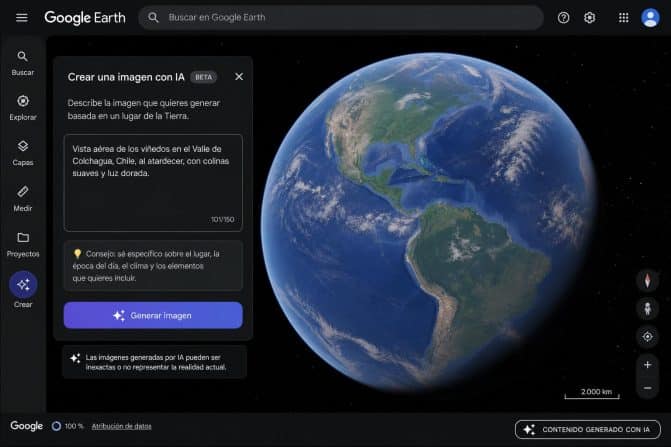The width and height of the screenshot is (671, 447).
Task: Click the Generar imagen button
Action: click(x=153, y=315)
